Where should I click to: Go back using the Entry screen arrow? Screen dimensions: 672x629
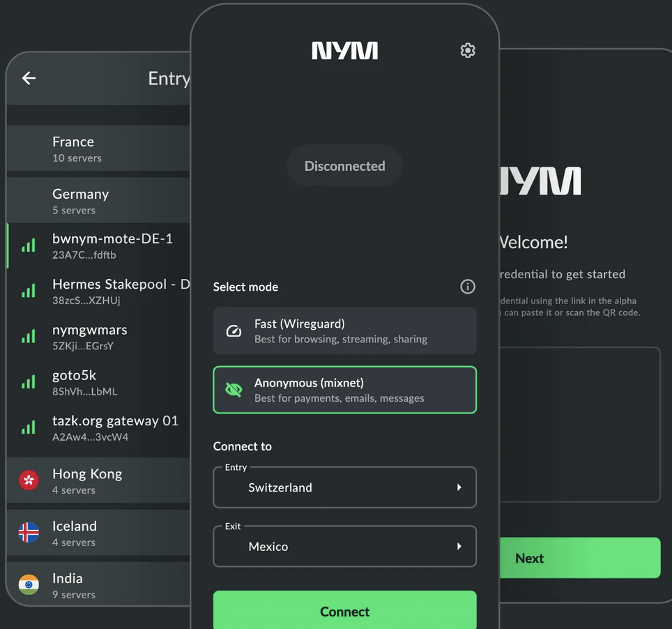point(29,78)
